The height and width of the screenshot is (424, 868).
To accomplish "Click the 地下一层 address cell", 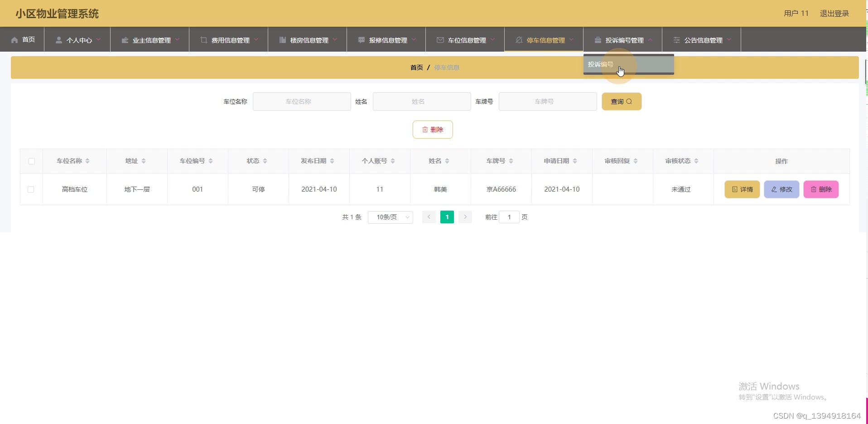I will point(137,189).
